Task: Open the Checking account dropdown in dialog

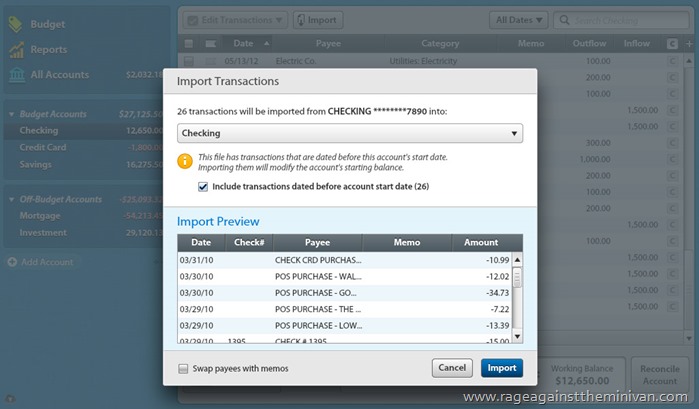Action: coord(350,133)
